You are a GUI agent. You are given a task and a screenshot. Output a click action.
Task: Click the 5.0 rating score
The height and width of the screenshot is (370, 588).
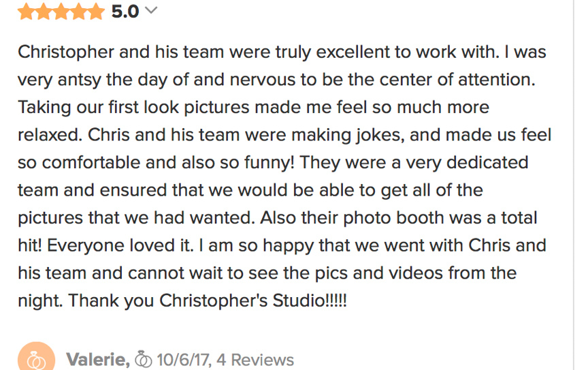pos(125,12)
